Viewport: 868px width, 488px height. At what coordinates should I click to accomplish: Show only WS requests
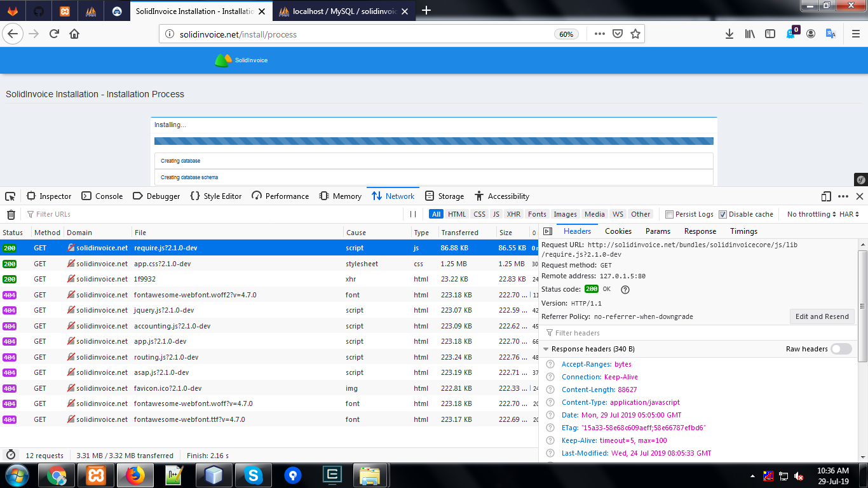(x=618, y=214)
